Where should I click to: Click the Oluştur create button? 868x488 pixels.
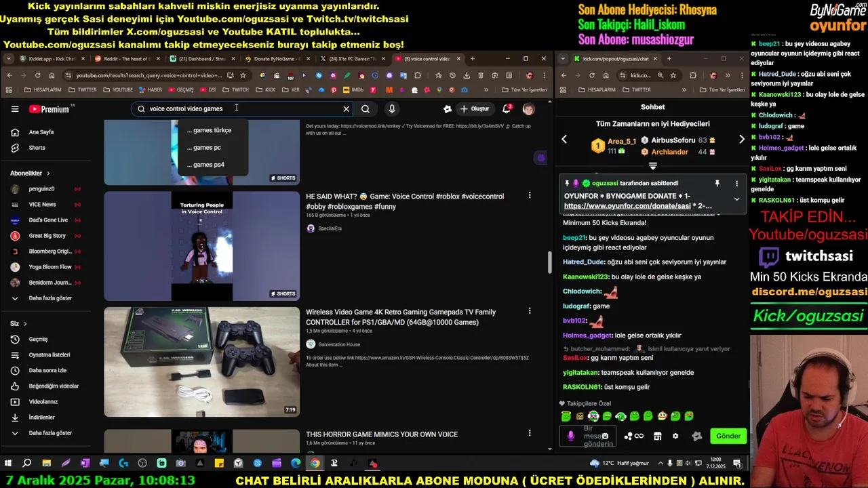click(x=475, y=108)
